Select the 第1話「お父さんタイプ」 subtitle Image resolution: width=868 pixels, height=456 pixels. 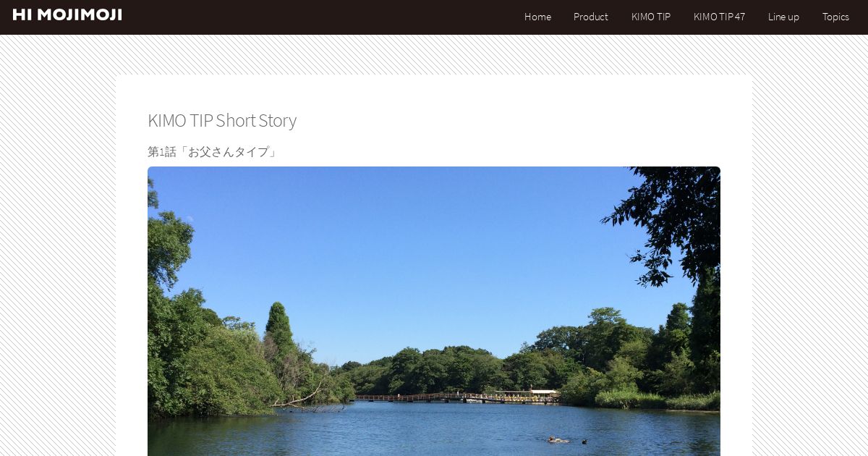[213, 152]
